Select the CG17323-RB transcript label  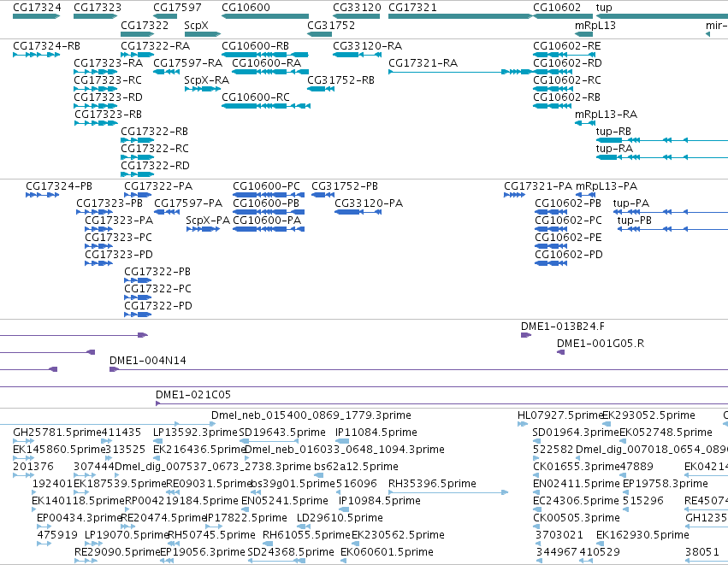coord(108,115)
